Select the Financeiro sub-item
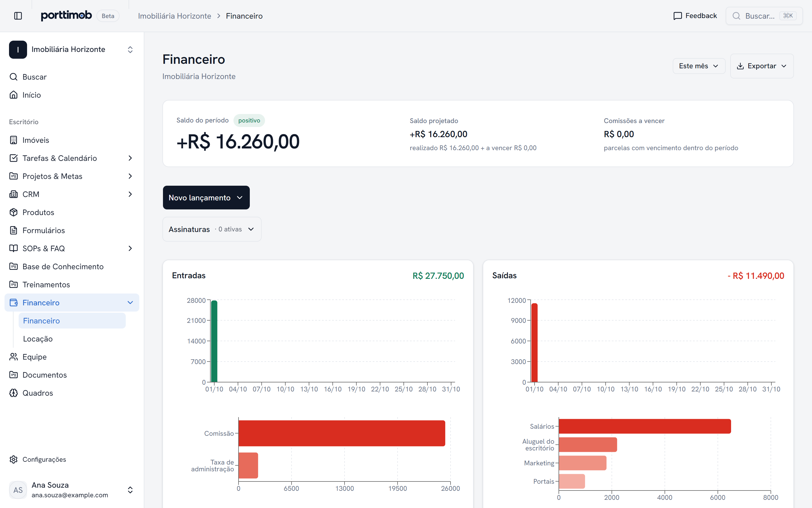 72,321
